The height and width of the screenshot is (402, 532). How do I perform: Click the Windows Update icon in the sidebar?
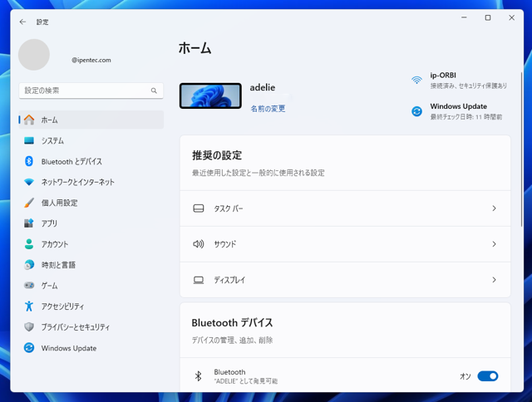click(x=29, y=348)
